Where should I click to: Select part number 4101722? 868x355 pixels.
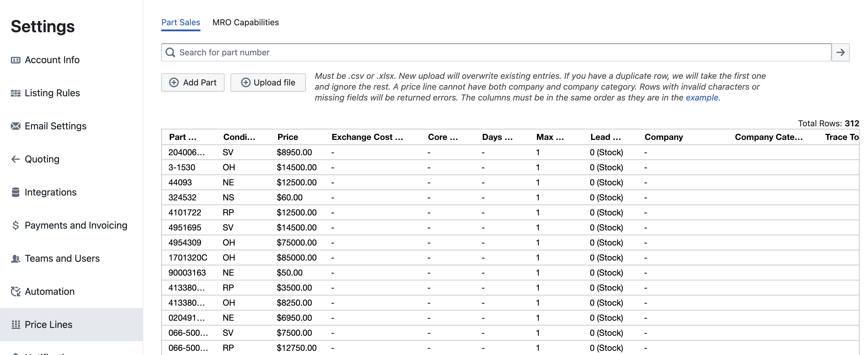pos(185,212)
